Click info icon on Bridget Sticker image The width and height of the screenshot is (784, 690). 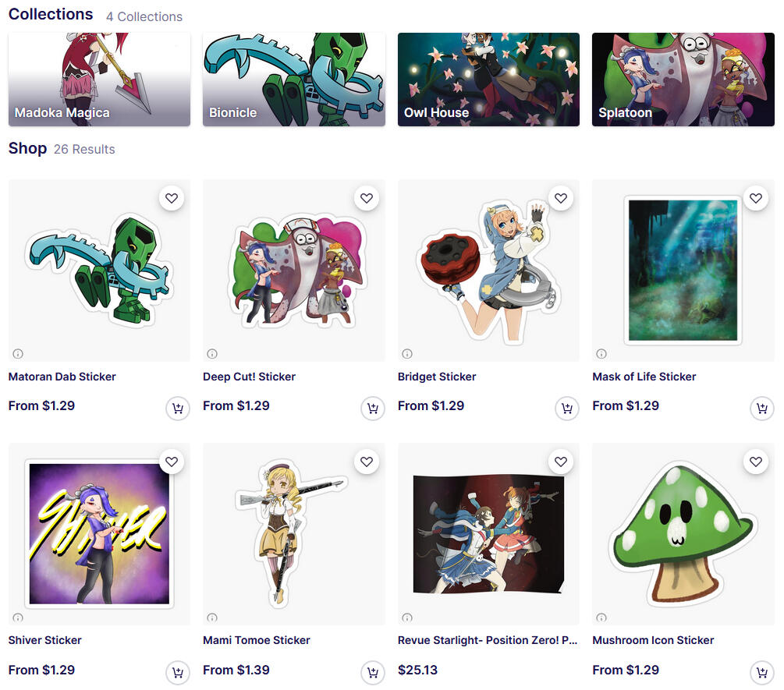tap(407, 354)
